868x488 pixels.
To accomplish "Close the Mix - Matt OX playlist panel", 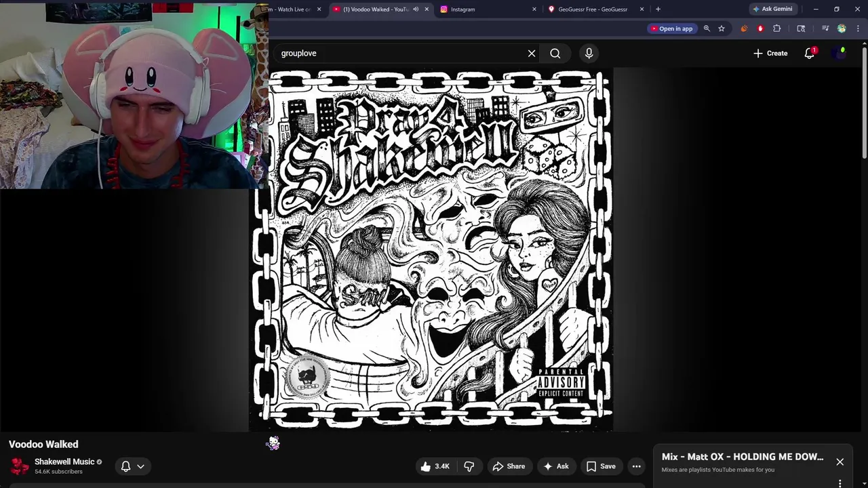I will [840, 462].
